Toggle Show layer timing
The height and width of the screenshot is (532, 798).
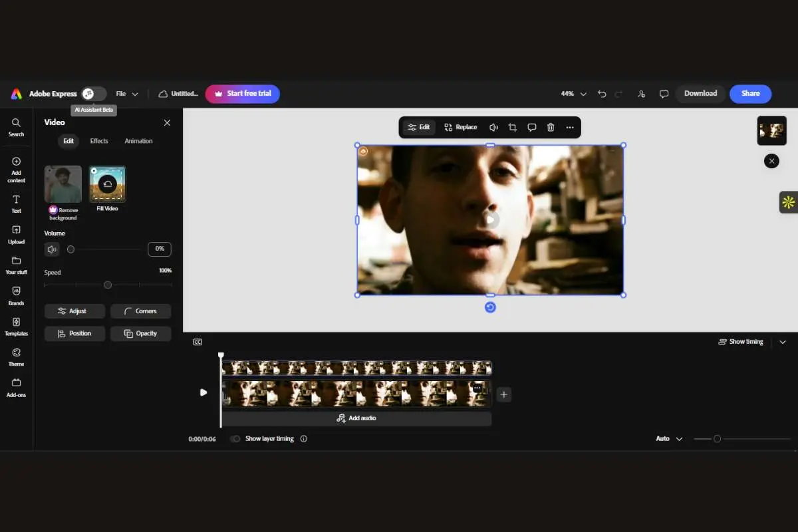click(235, 438)
